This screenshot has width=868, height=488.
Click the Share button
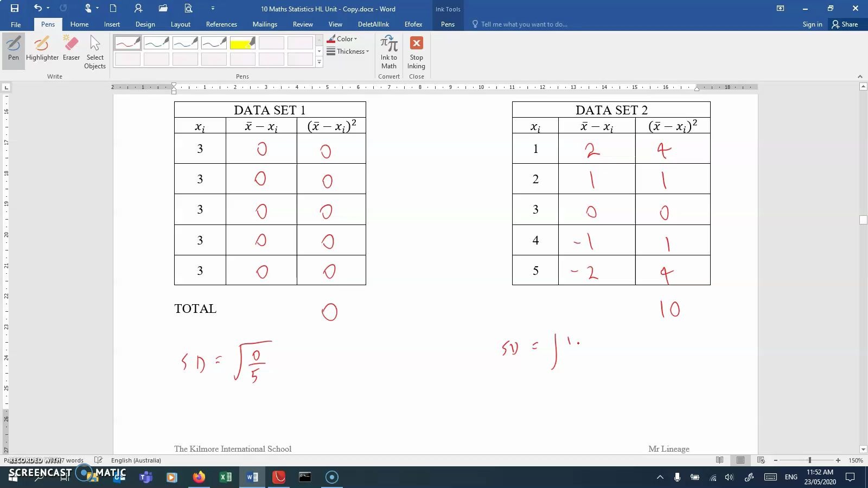(x=845, y=24)
